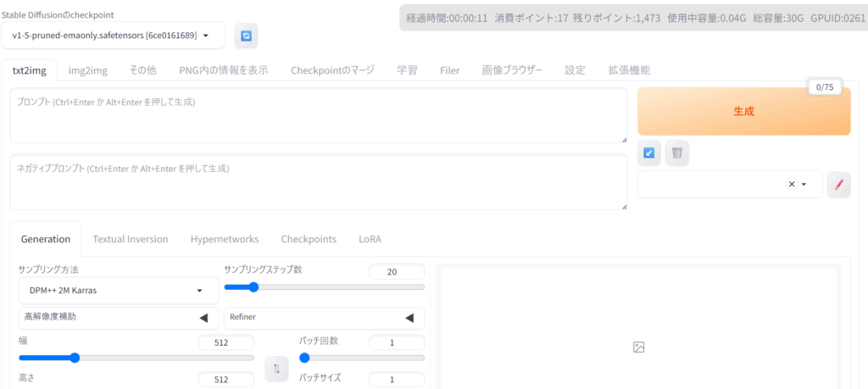Image resolution: width=868 pixels, height=389 pixels.
Task: Open the styles dropdown arrow
Action: [x=804, y=185]
